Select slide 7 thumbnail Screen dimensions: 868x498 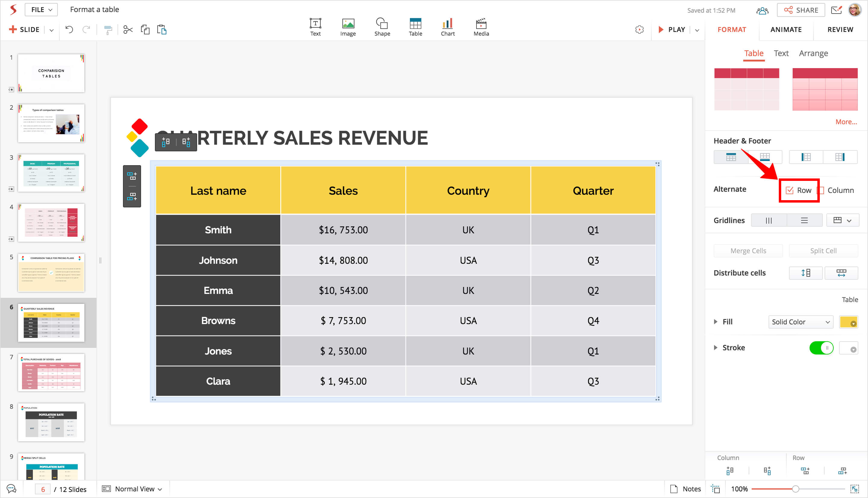click(51, 373)
